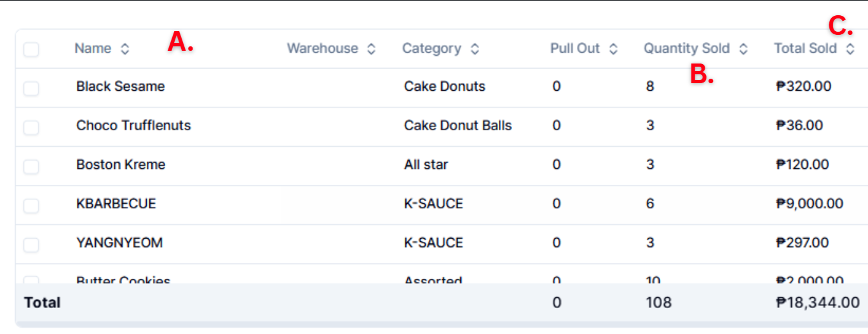Click the Pull Out sort icon

pyautogui.click(x=613, y=49)
